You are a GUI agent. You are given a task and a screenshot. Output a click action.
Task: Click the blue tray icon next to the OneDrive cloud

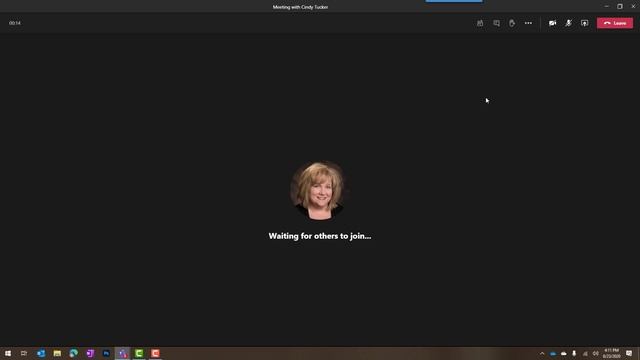tap(553, 353)
